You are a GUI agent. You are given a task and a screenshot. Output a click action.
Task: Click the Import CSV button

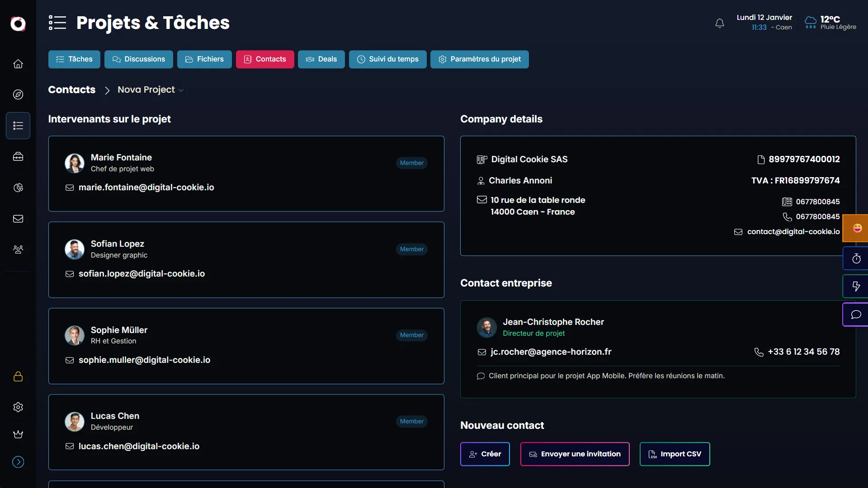click(675, 454)
